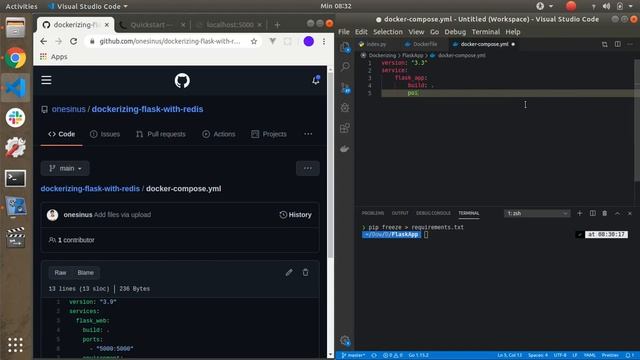Screen dimensions: 640x360
Task: Open Chrome three-dot menu
Action: pyautogui.click(x=324, y=41)
